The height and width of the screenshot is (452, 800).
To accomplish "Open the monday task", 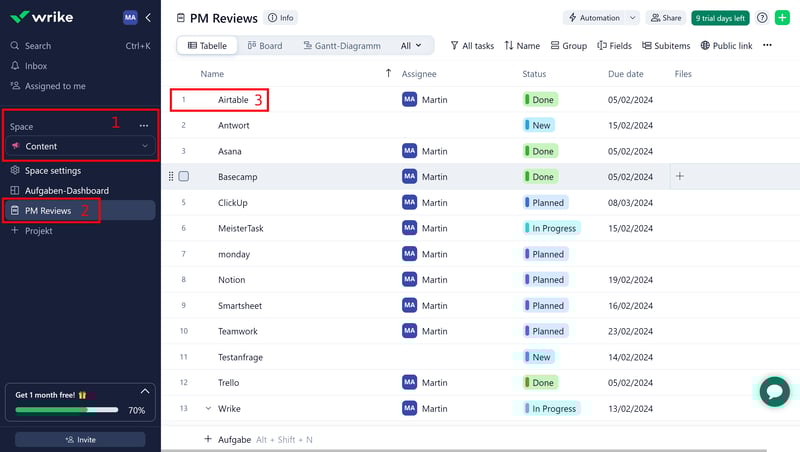I will [x=234, y=254].
